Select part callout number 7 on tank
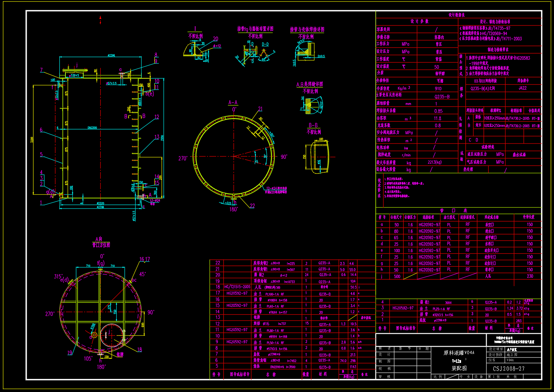Image resolution: width=554 pixels, height=392 pixels. 41,70
